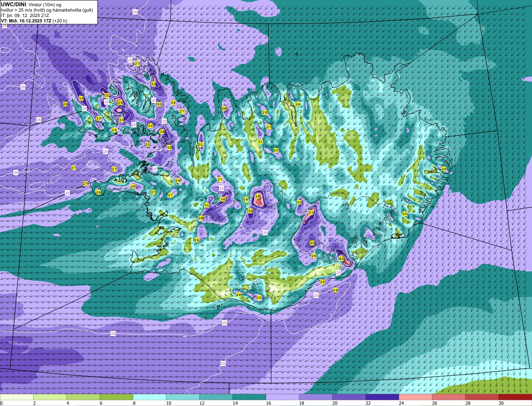
Task: Click the dark red above-30 m/s legend swatch
Action: (x=515, y=397)
